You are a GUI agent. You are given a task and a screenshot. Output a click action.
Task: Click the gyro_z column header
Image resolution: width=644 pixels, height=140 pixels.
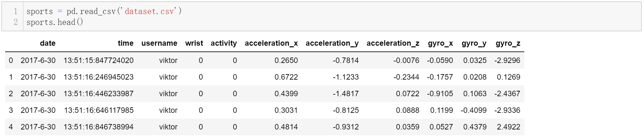point(508,43)
